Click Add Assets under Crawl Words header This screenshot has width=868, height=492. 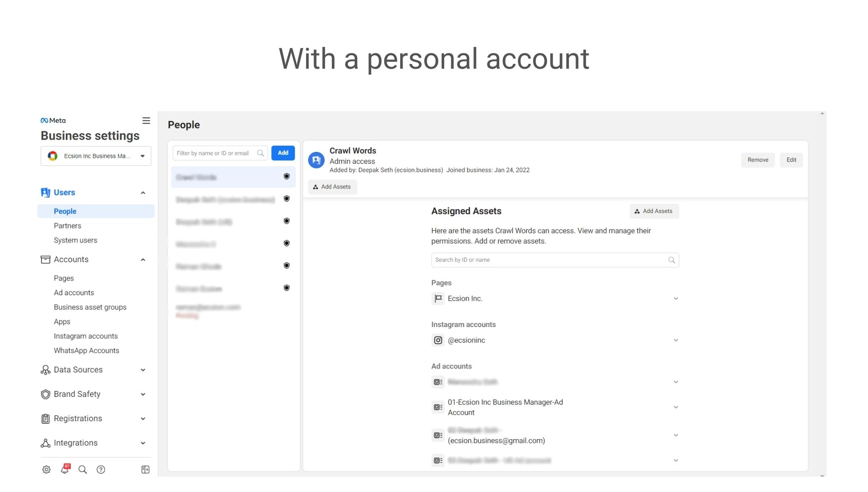tap(332, 187)
